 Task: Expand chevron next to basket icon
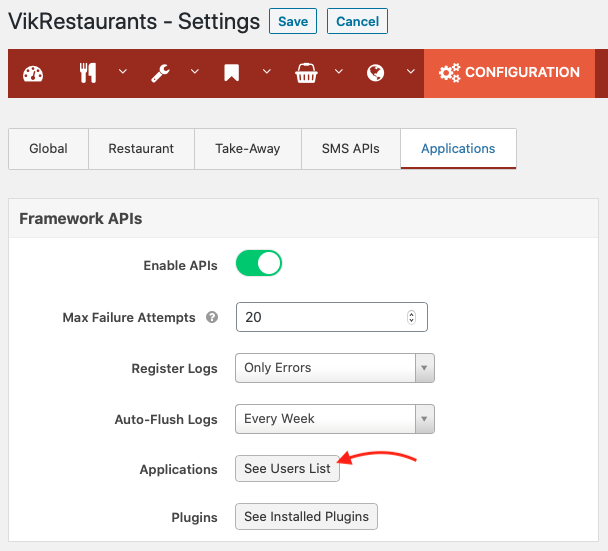pyautogui.click(x=339, y=71)
